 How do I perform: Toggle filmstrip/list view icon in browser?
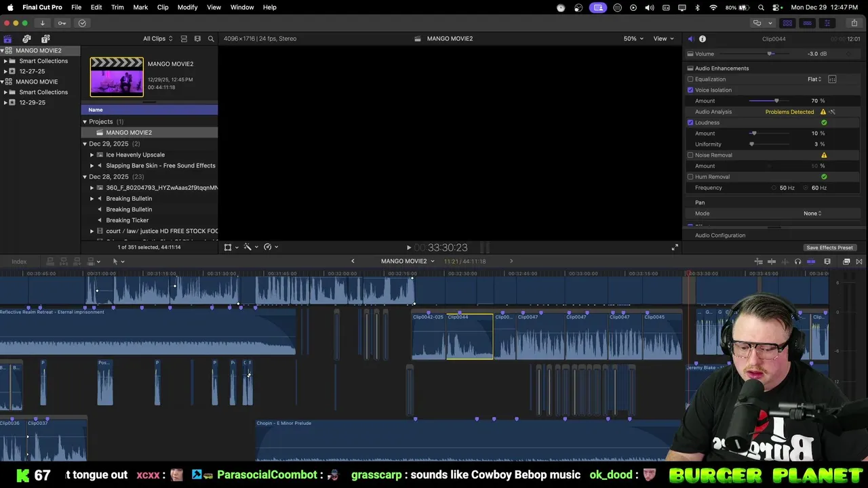197,39
